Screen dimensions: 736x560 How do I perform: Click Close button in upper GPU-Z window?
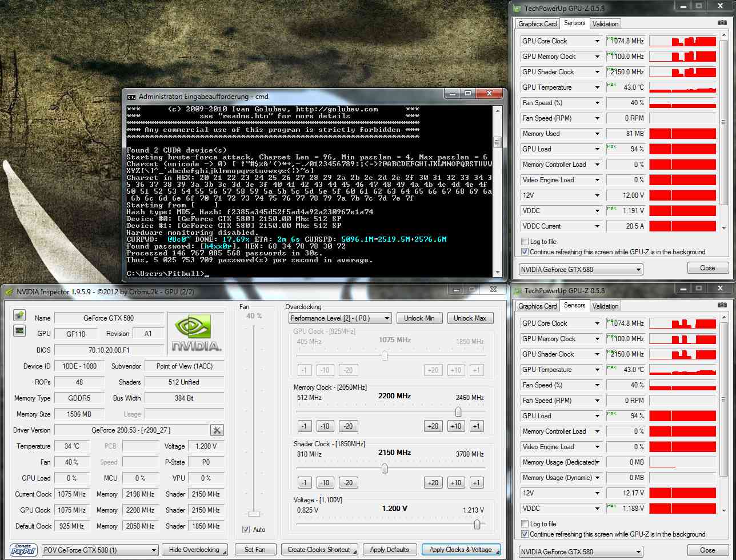707,268
